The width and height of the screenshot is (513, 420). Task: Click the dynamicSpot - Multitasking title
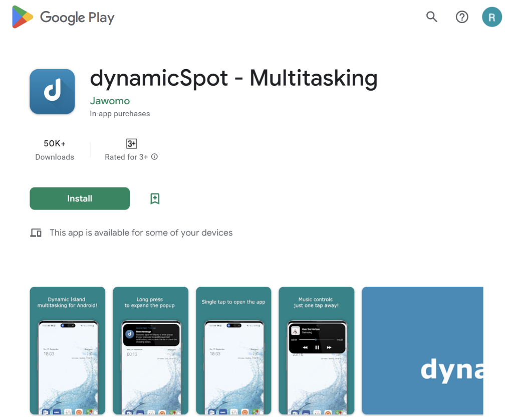[233, 78]
